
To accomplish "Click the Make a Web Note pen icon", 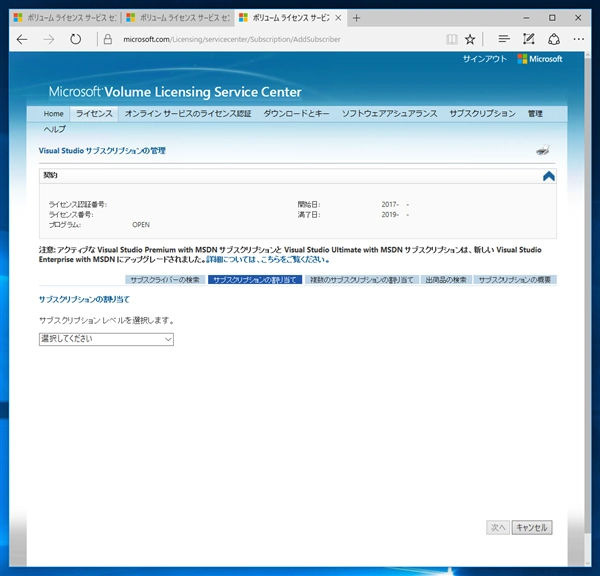I will pyautogui.click(x=528, y=39).
